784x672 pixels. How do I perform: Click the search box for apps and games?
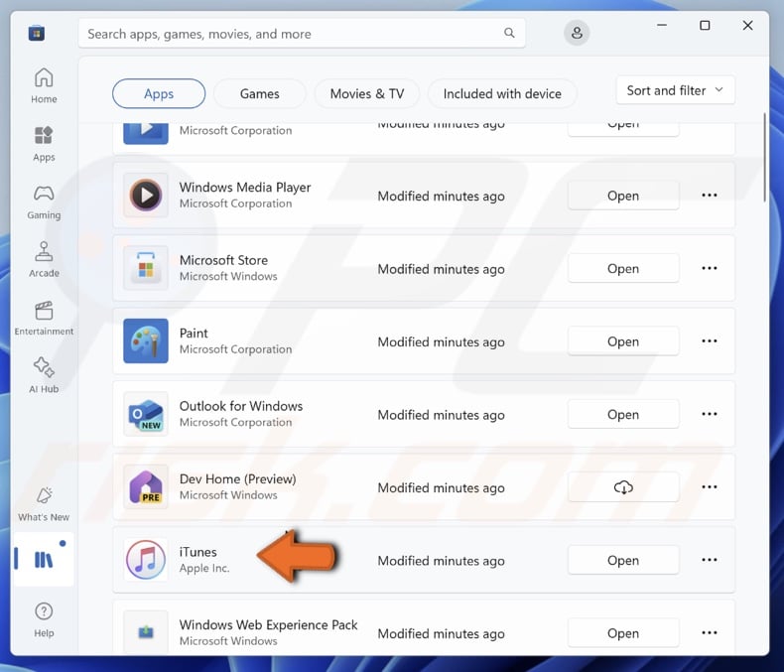(293, 34)
